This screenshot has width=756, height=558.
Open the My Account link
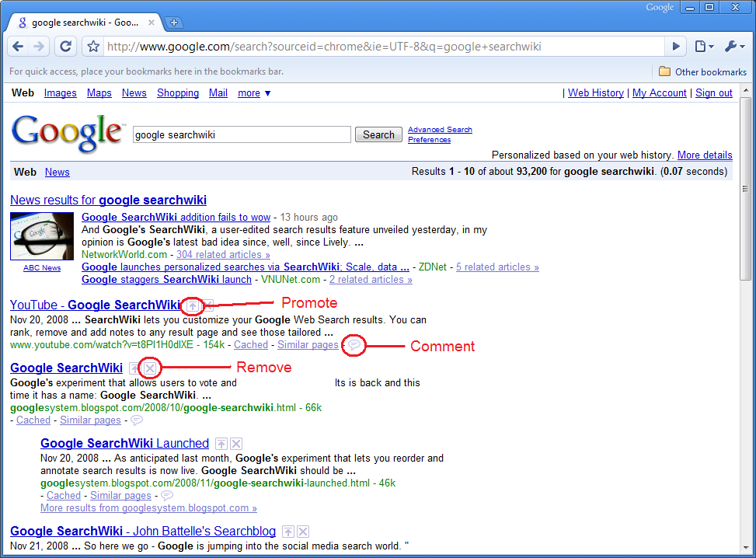(x=659, y=93)
